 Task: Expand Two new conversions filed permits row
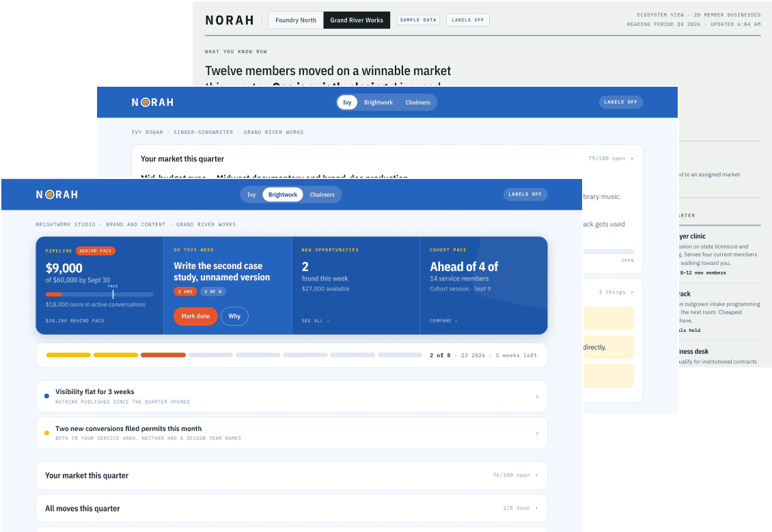point(292,433)
